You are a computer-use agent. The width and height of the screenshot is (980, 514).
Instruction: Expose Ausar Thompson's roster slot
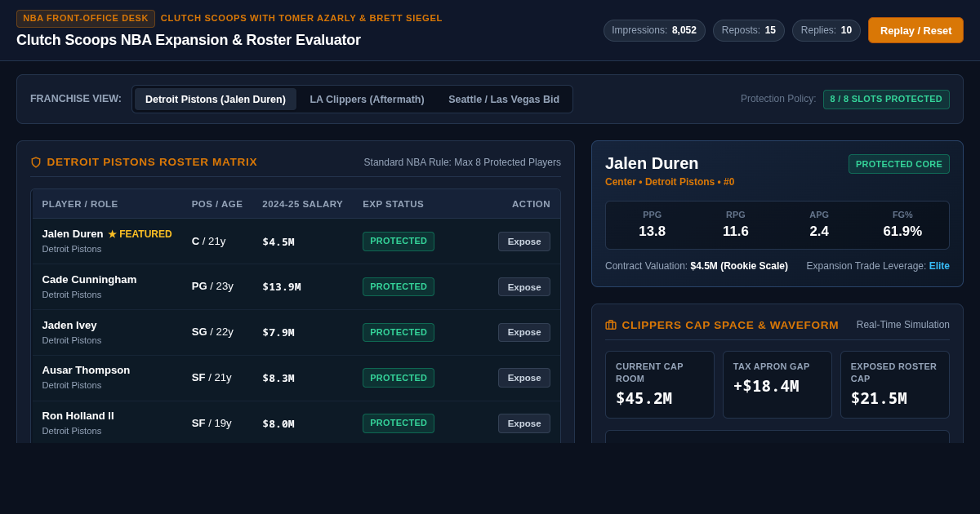524,378
